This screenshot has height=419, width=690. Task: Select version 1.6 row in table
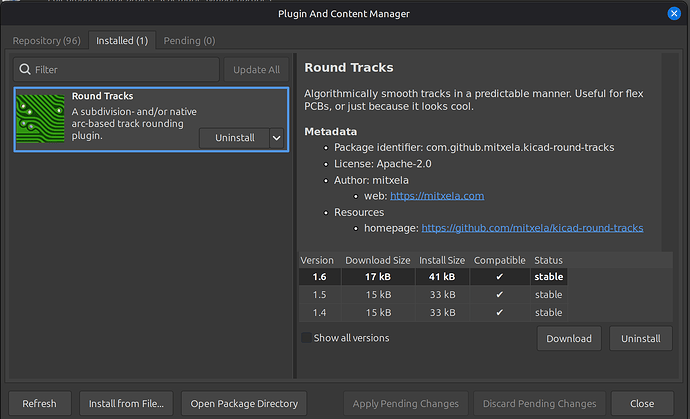[432, 277]
